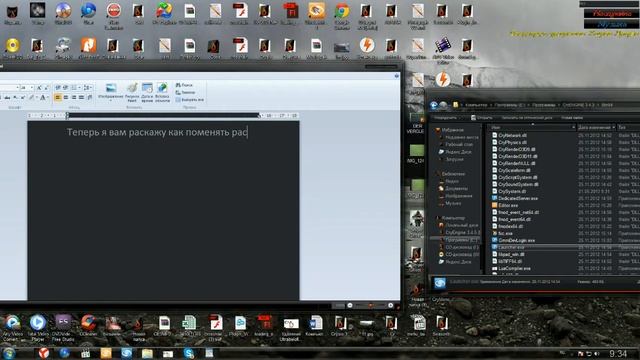This screenshot has width=640, height=360.
Task: Open the text color dropdown in WordPad
Action: [x=47, y=97]
